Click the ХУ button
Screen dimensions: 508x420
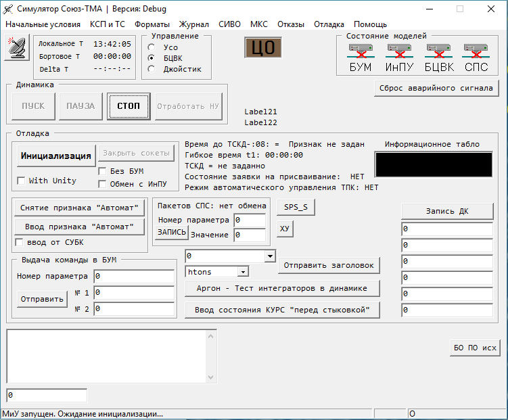point(285,229)
